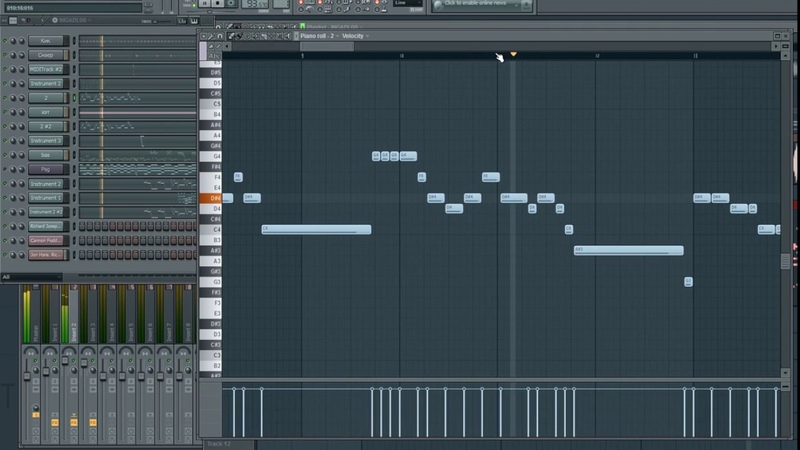Click the orange FX icon under Insert 2
Screen dimensions: 800x450
[73, 422]
